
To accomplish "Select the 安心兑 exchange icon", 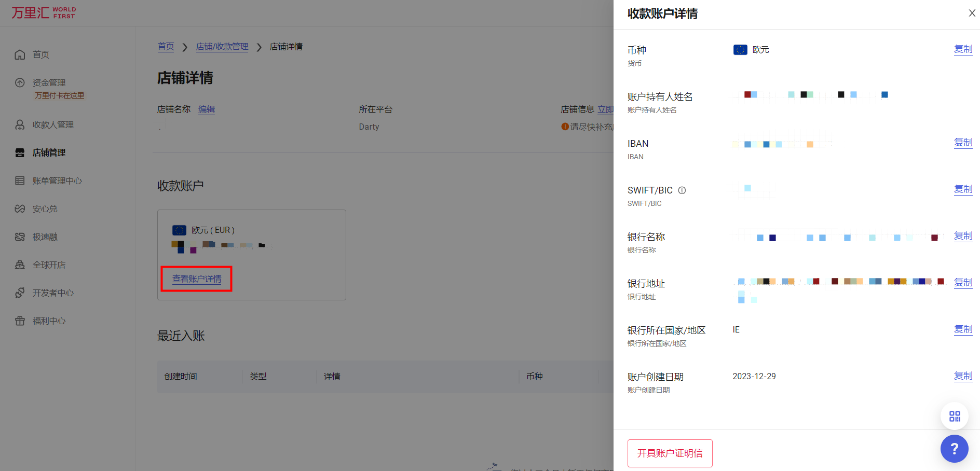I will [x=20, y=209].
